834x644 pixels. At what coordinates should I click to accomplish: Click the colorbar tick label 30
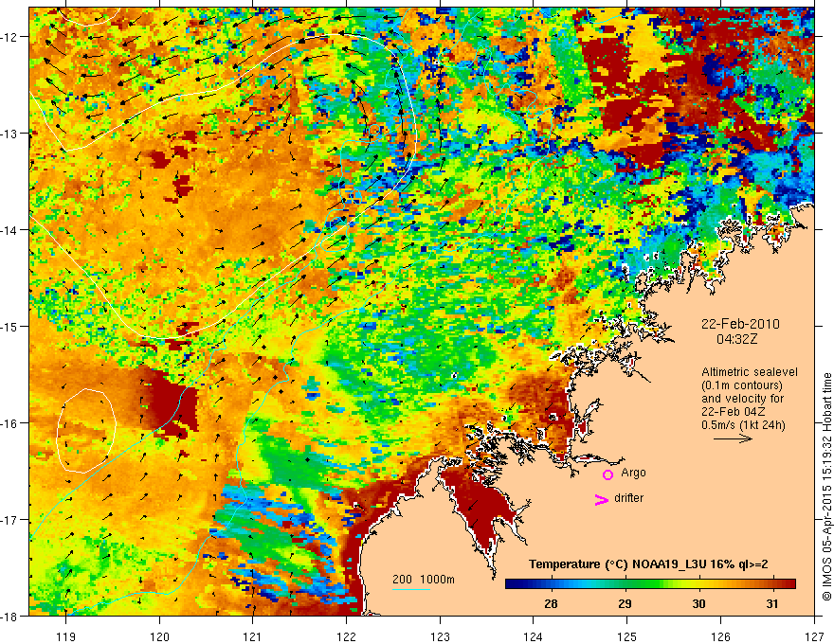click(698, 603)
